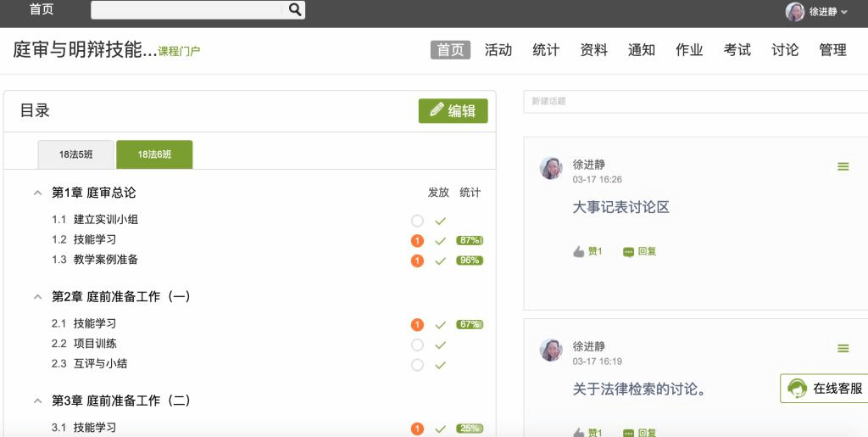This screenshot has width=868, height=437.
Task: Open hamburger menu on 关于法律检索的讨论 post
Action: [x=843, y=349]
